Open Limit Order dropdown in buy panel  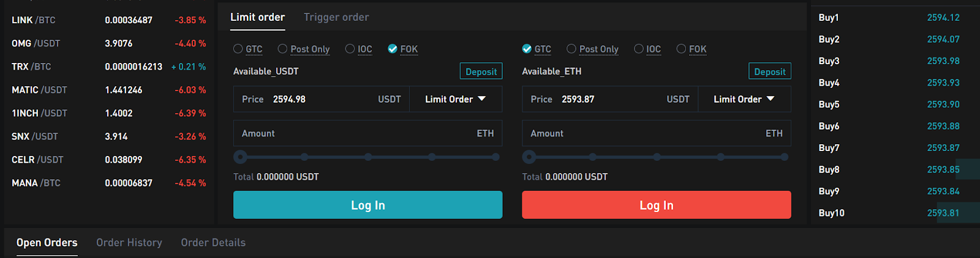point(455,99)
